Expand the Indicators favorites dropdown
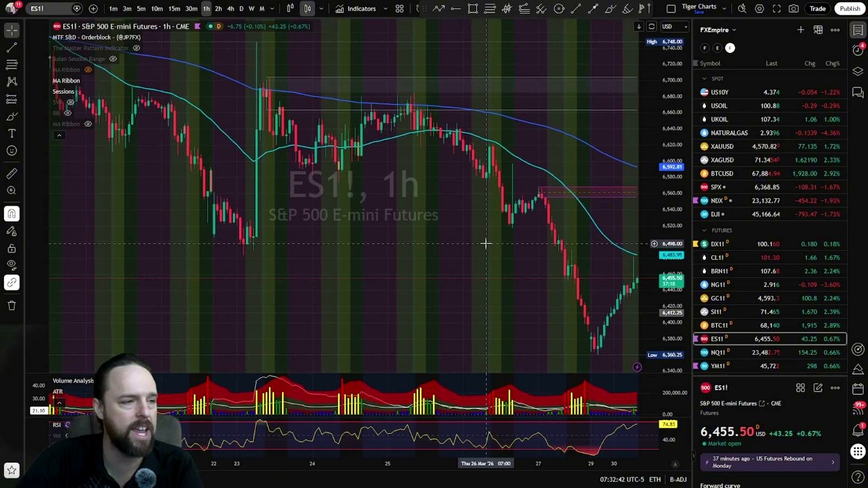This screenshot has width=868, height=488. 385,9
